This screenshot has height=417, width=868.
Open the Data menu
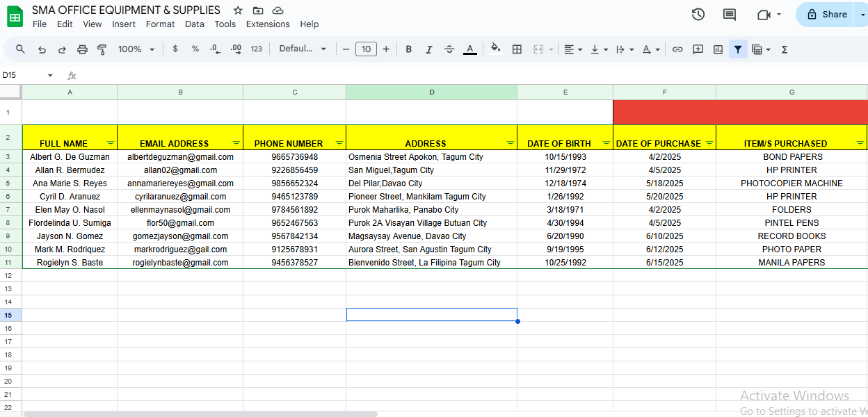coord(195,24)
